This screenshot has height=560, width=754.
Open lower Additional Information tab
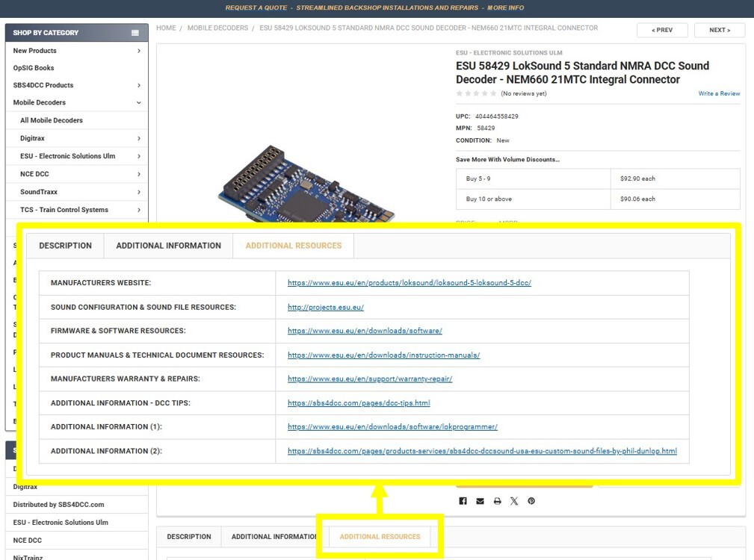click(x=274, y=536)
